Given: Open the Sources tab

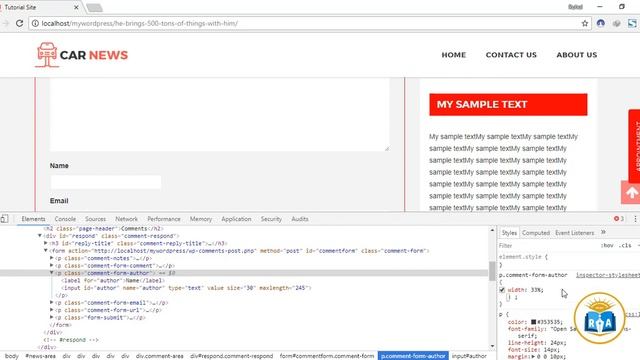Looking at the screenshot, I should [x=96, y=219].
